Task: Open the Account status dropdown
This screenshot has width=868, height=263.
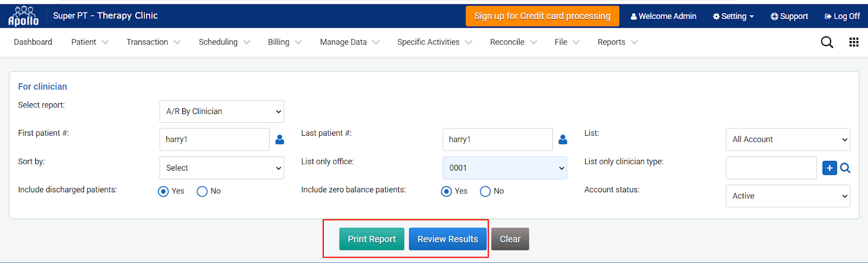Action: coord(788,196)
